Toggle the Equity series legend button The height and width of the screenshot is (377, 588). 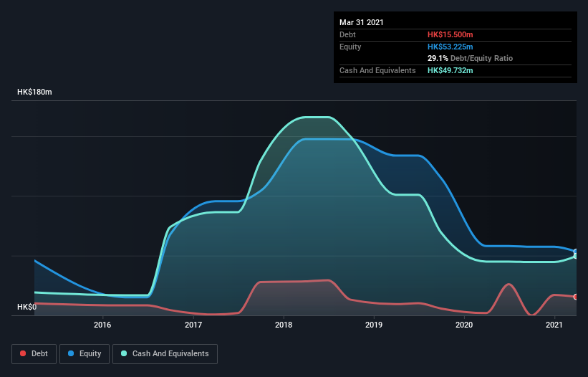85,354
